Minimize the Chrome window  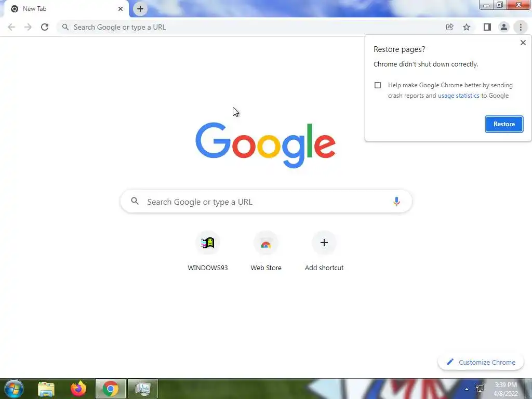[486, 5]
